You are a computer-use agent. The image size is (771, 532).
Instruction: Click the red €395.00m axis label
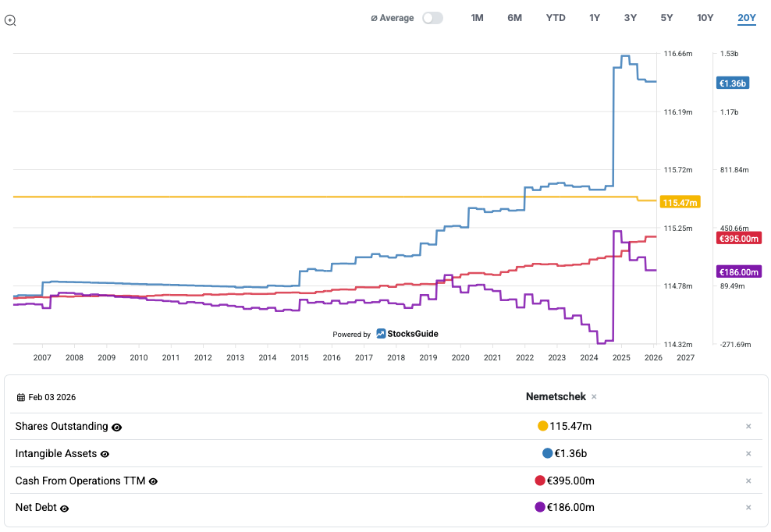coord(737,238)
